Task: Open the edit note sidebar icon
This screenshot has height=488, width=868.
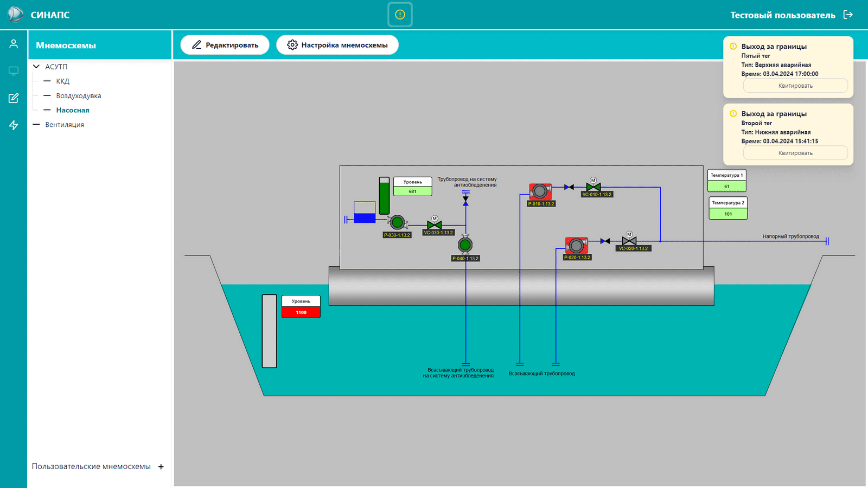Action: pyautogui.click(x=14, y=98)
